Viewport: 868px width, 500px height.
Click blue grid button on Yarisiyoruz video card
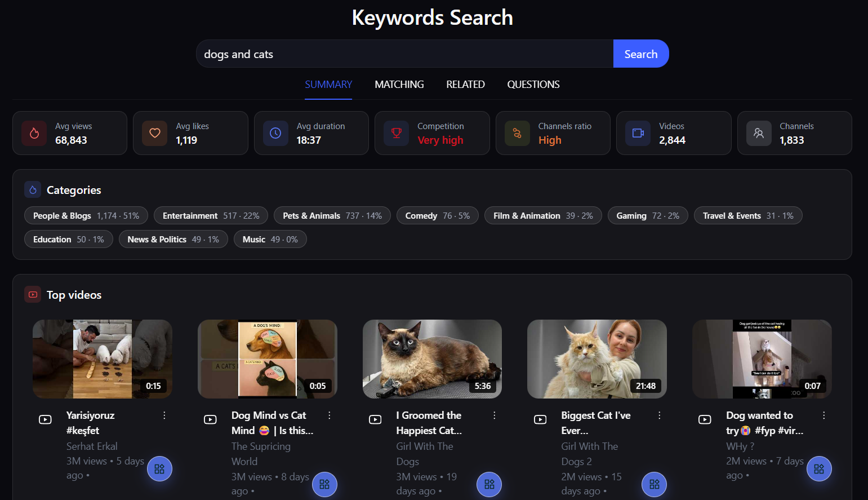point(159,469)
